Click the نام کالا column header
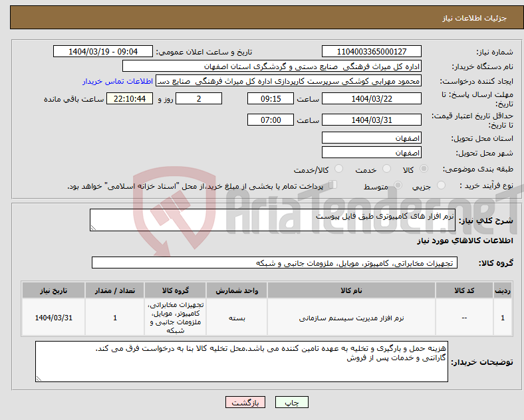524x420 pixels. (351, 290)
